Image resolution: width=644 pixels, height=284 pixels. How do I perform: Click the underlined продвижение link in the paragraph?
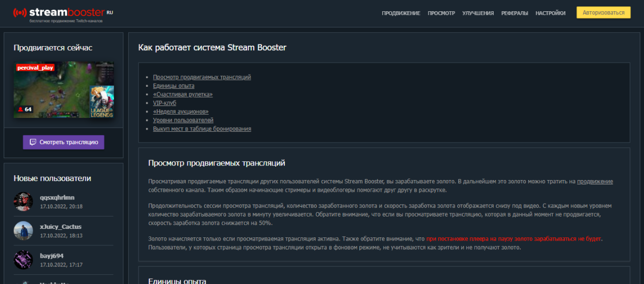[595, 182]
